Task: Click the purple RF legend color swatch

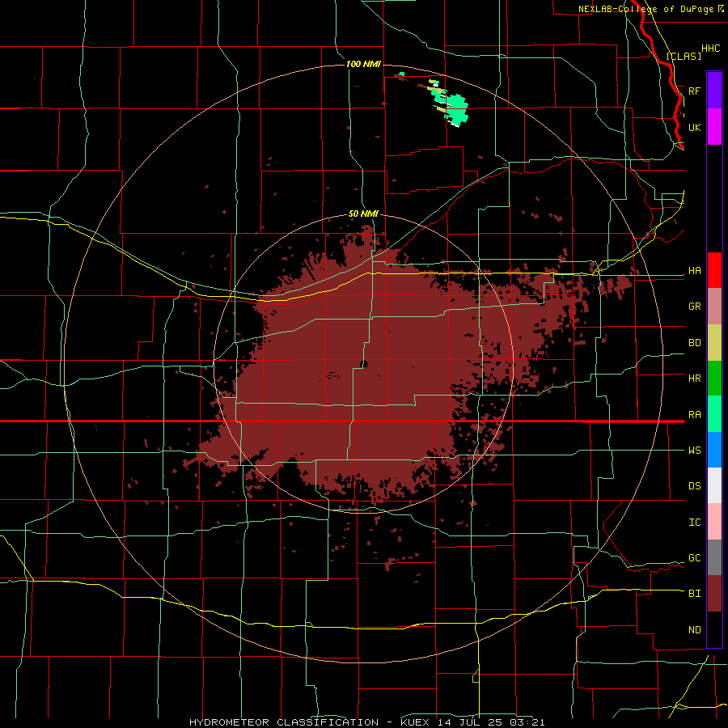Action: pos(714,91)
